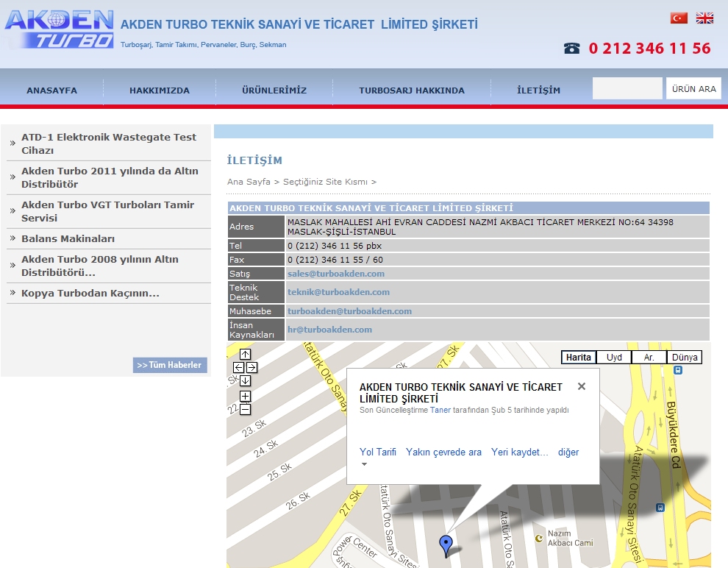Click lower bus stop icon near Büyükdere Cd
This screenshot has height=568, width=728.
point(660,508)
